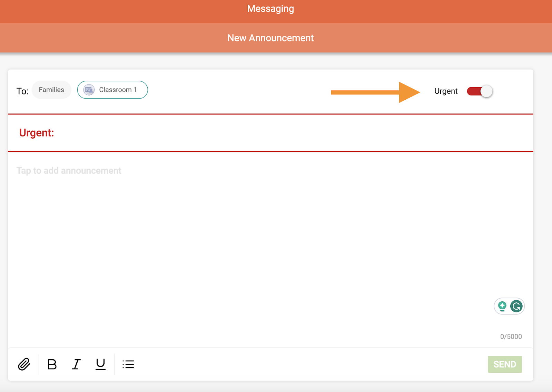Send the announcement with SEND button
552x392 pixels.
[x=504, y=364]
